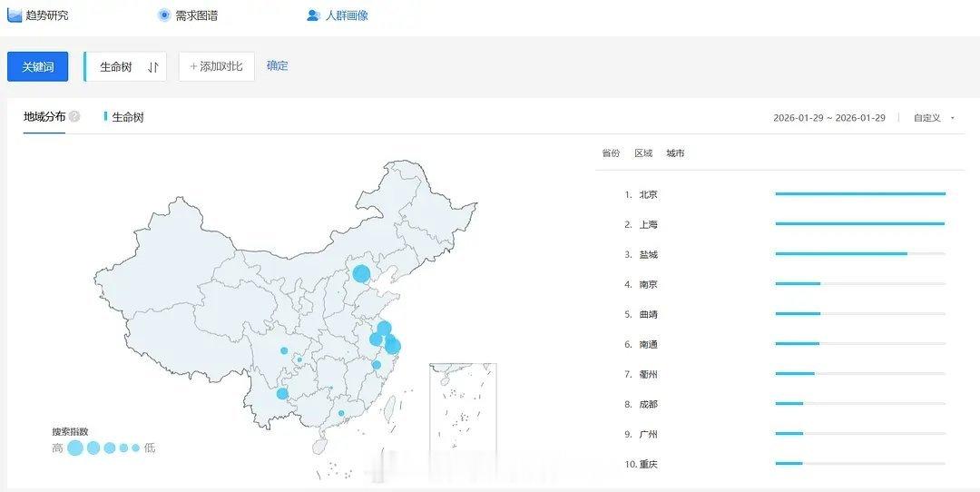Click the 添加对比 button
Viewport: 980px width, 492px height.
pos(217,66)
